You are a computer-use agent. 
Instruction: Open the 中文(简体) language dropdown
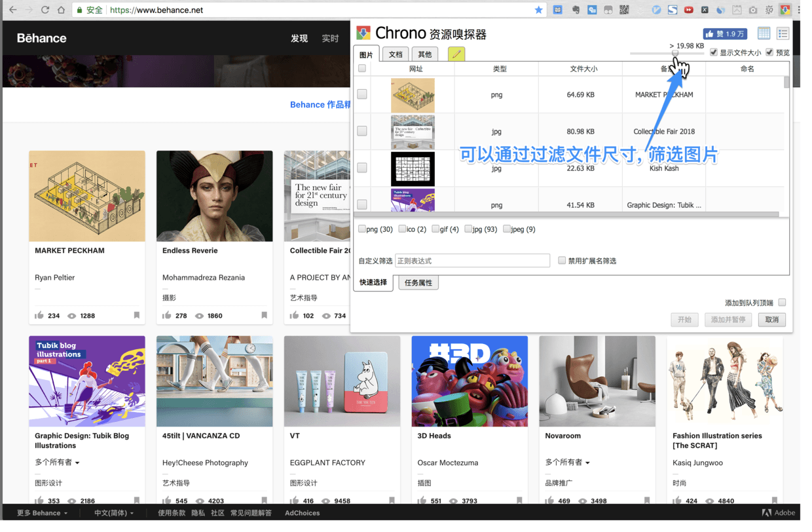click(x=114, y=513)
